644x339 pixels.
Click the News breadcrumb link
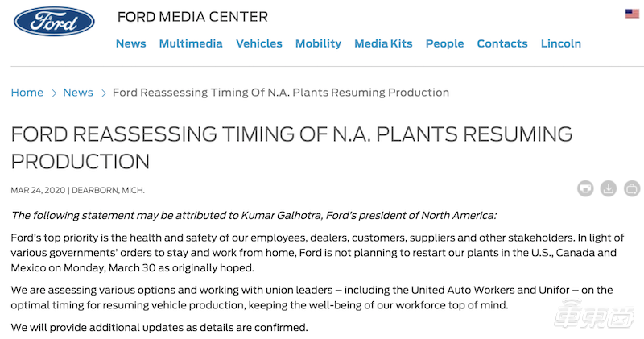click(78, 93)
